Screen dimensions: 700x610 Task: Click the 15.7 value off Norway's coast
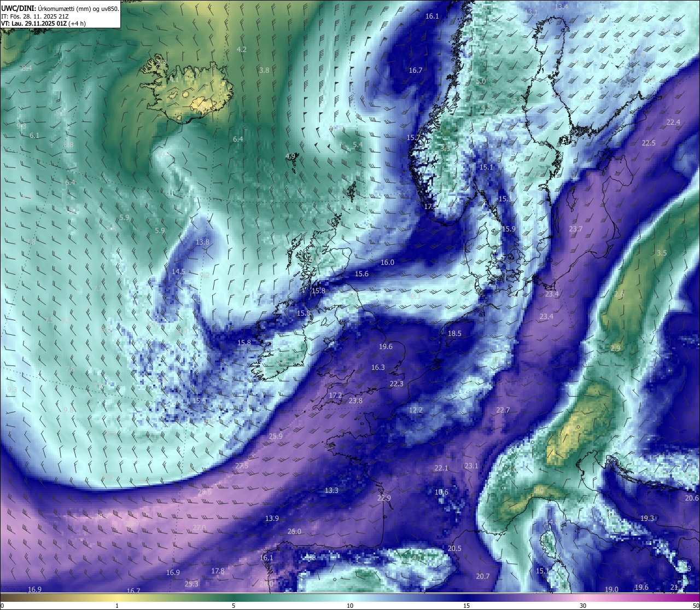[413, 137]
